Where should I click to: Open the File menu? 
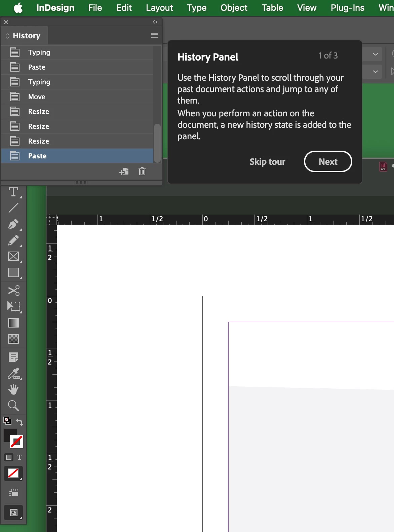(95, 8)
